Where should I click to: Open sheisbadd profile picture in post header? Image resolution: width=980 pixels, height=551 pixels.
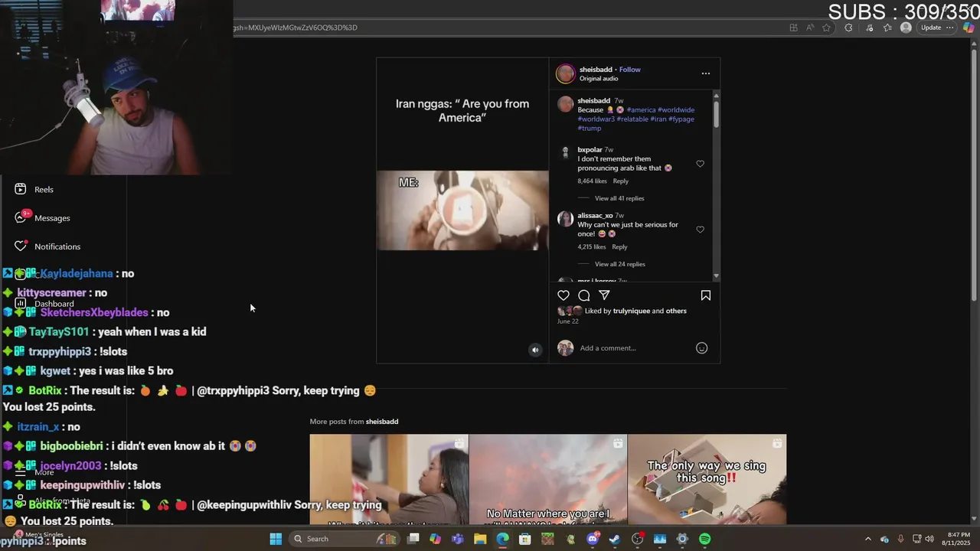click(566, 73)
